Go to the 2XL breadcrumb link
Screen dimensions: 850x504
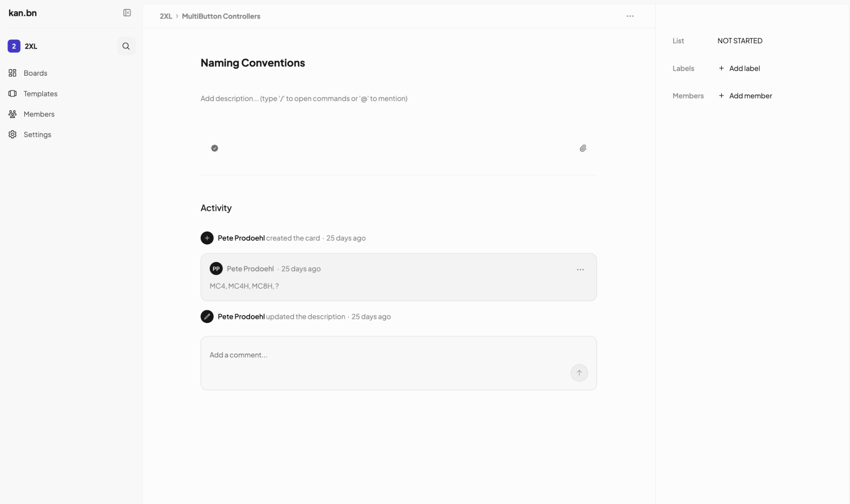point(166,16)
